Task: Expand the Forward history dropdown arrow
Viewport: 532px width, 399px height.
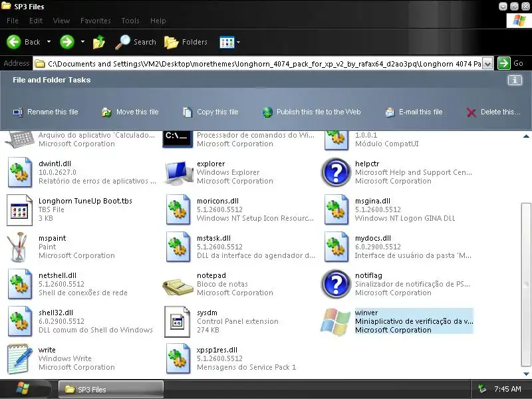Action: (82, 42)
